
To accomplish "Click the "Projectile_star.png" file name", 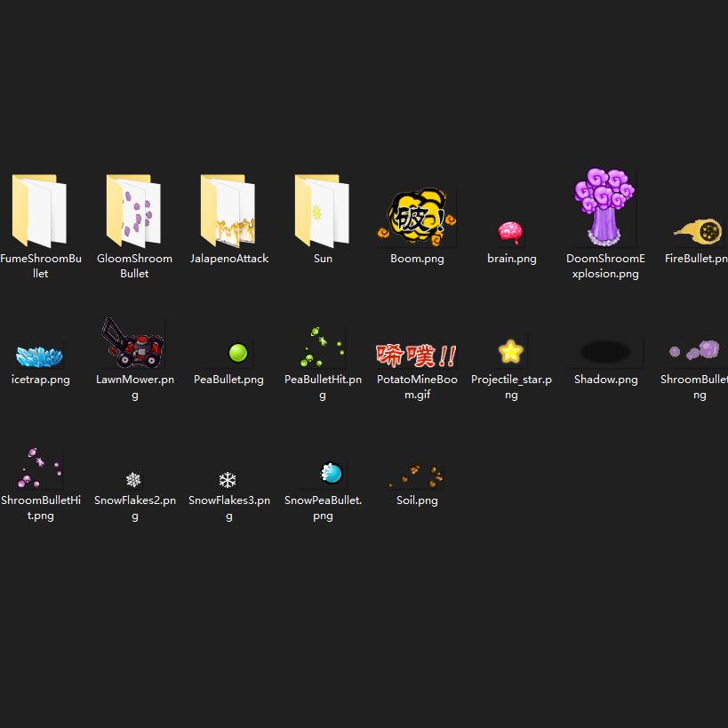I will pos(511,387).
